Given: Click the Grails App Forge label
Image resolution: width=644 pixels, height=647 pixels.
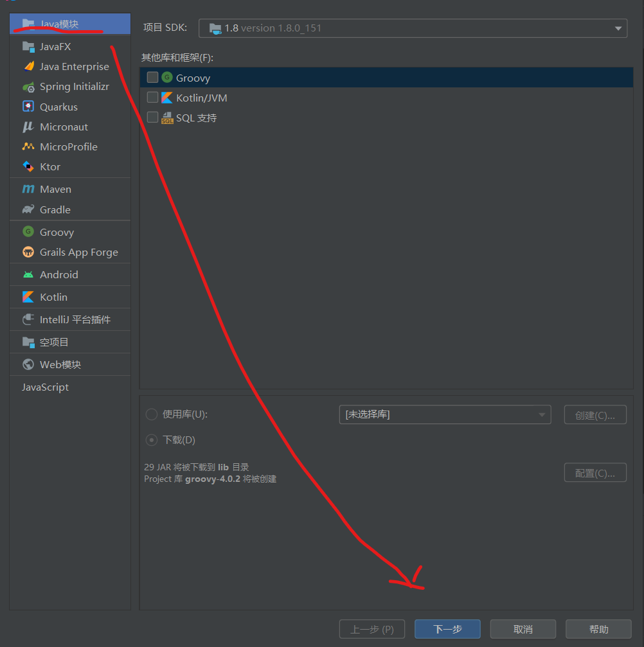Looking at the screenshot, I should pyautogui.click(x=79, y=252).
